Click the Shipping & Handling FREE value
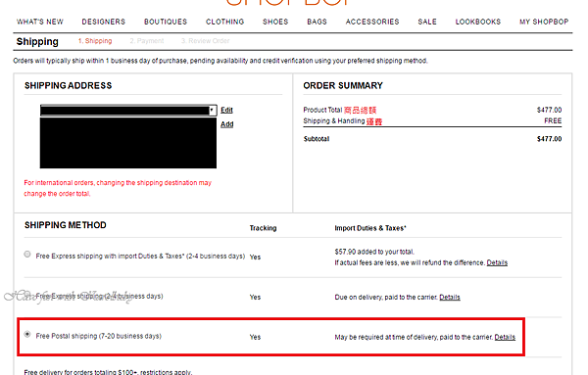 [x=553, y=121]
